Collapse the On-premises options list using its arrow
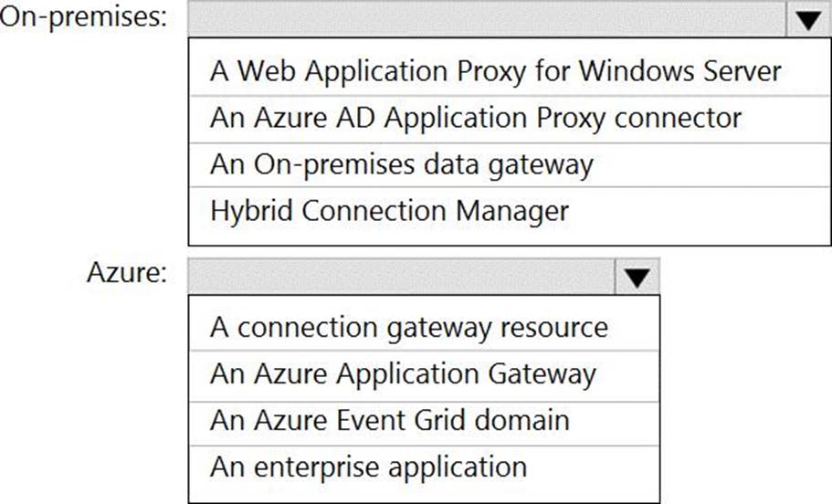 pyautogui.click(x=807, y=20)
